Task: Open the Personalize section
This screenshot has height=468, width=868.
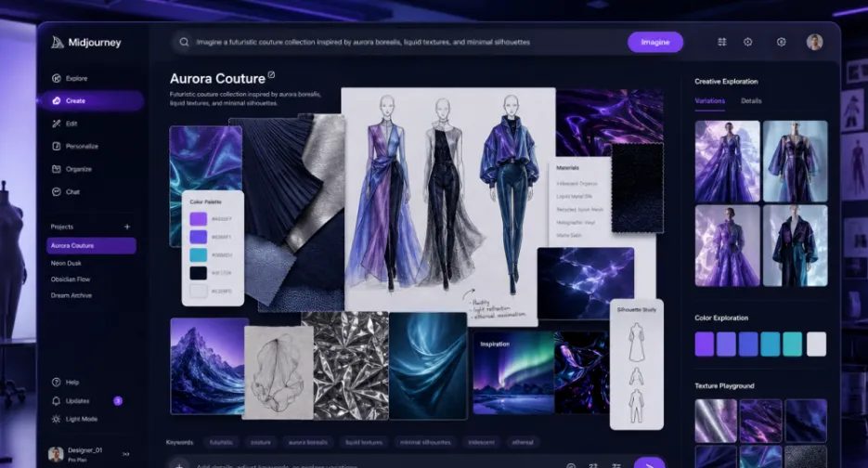Action: point(75,146)
